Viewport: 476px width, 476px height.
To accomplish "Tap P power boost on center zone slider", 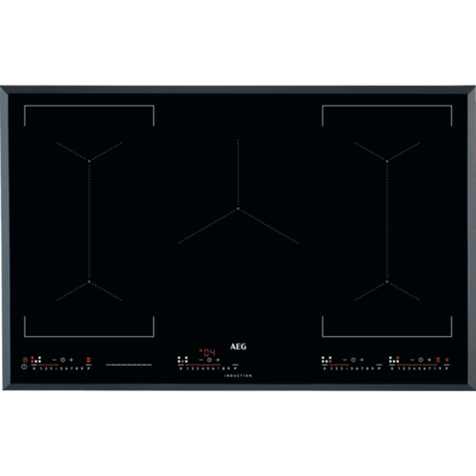I will (x=235, y=368).
